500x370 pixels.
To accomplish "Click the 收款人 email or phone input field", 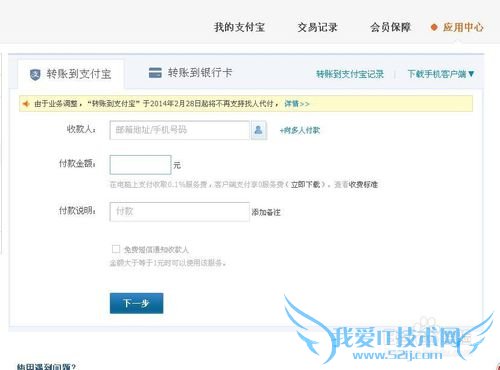I will point(179,130).
